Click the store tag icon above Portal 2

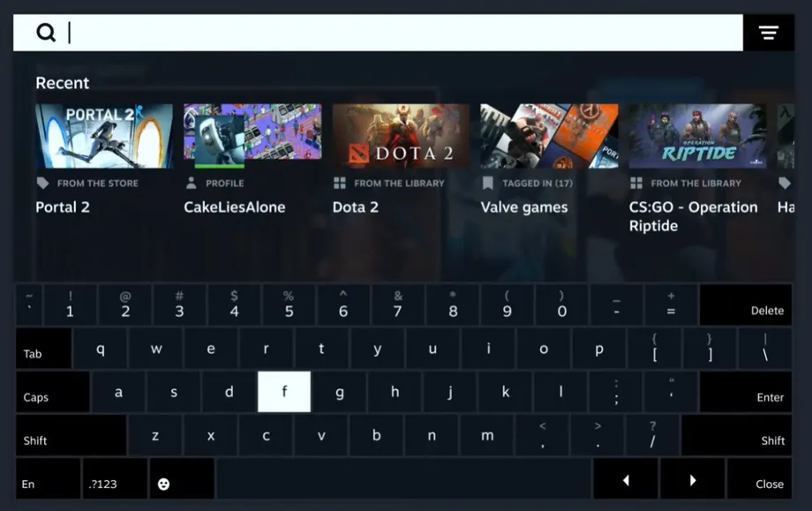tap(43, 183)
